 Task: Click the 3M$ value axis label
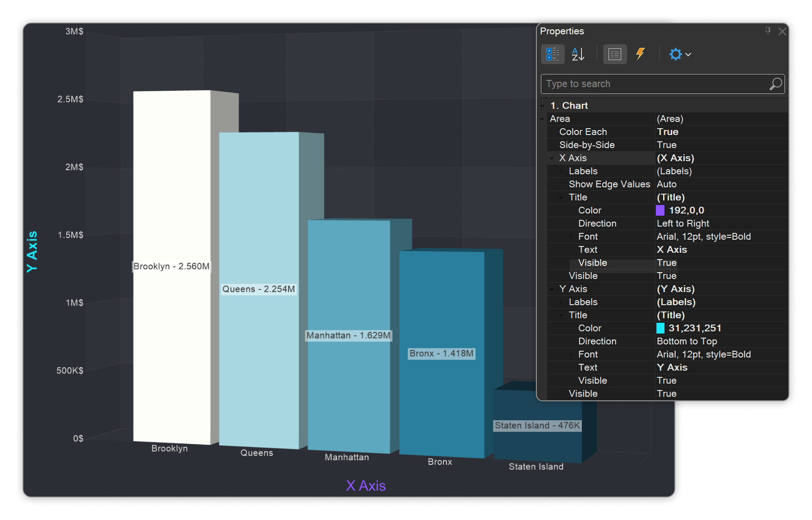tap(74, 31)
